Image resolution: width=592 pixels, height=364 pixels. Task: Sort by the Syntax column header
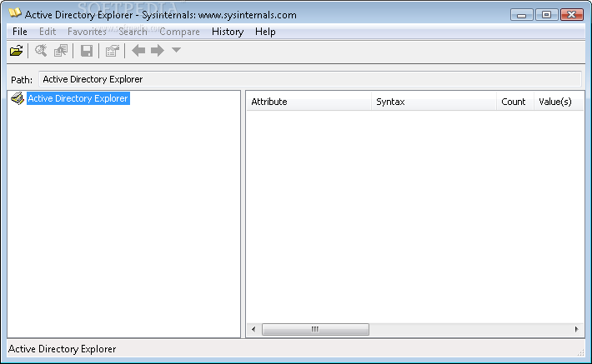tap(434, 102)
